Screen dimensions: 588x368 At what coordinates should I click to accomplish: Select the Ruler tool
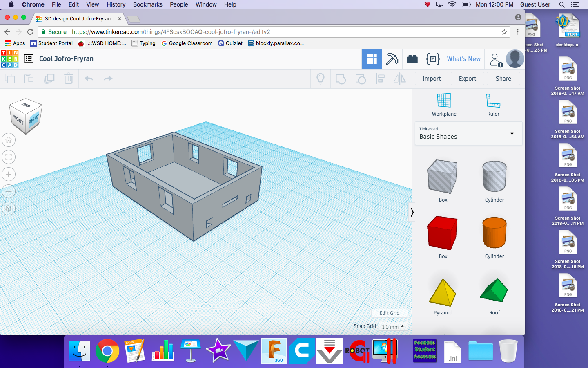pyautogui.click(x=493, y=105)
